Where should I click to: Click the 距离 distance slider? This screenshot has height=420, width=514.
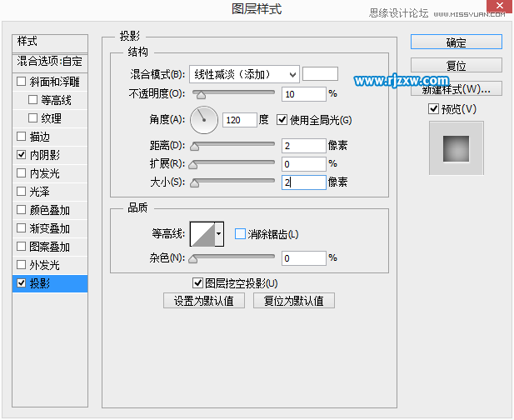(x=233, y=145)
